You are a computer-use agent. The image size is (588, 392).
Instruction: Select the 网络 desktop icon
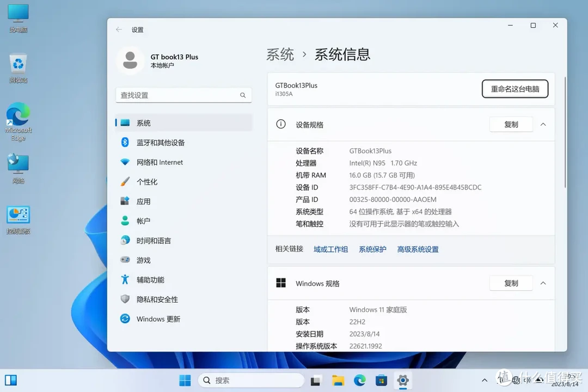18,168
